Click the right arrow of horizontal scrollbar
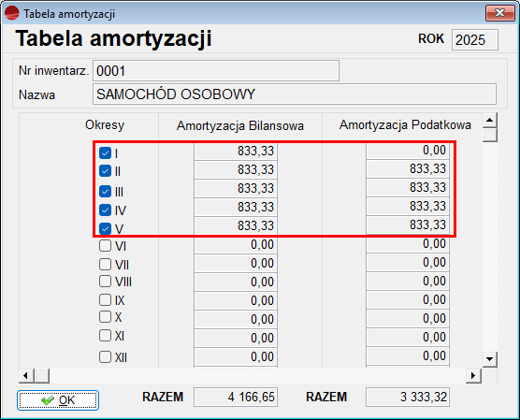Screen dimensions: 520x420 (473, 376)
